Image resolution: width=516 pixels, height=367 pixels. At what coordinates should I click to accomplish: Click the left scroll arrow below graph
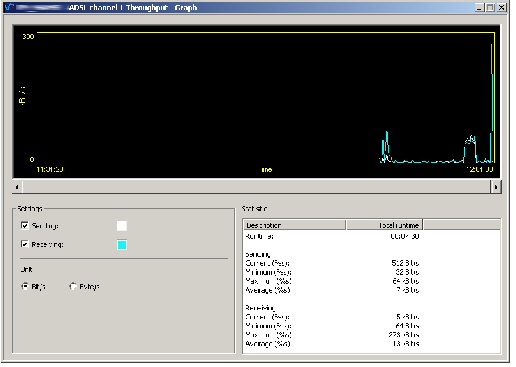[17, 187]
